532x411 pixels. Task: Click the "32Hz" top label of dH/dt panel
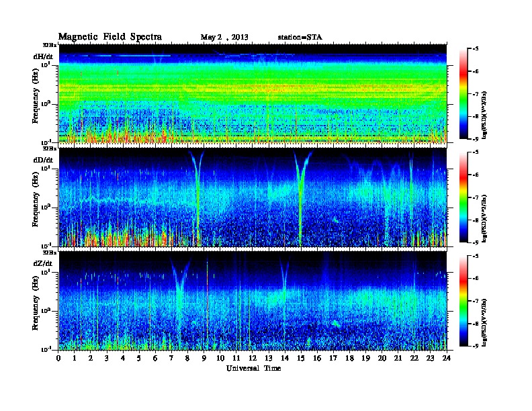(x=50, y=45)
